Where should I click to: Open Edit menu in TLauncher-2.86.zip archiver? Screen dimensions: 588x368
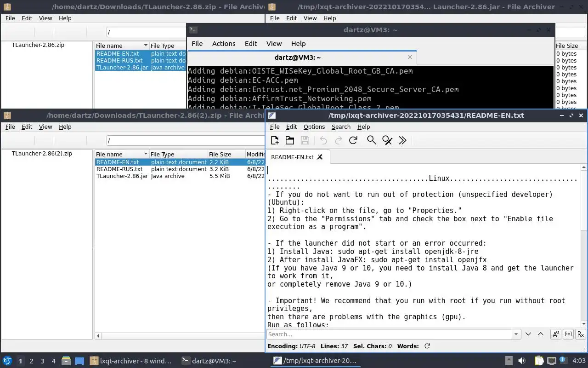27,18
